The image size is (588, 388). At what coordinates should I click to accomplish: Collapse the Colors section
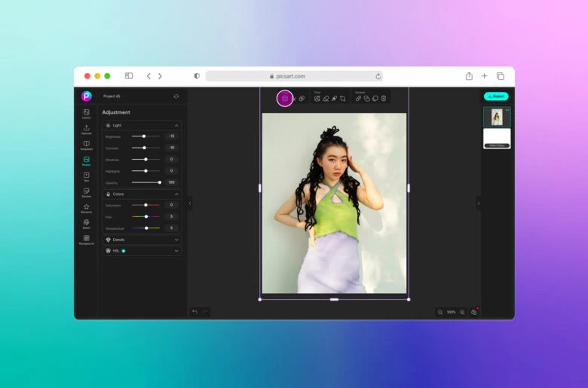tap(176, 194)
